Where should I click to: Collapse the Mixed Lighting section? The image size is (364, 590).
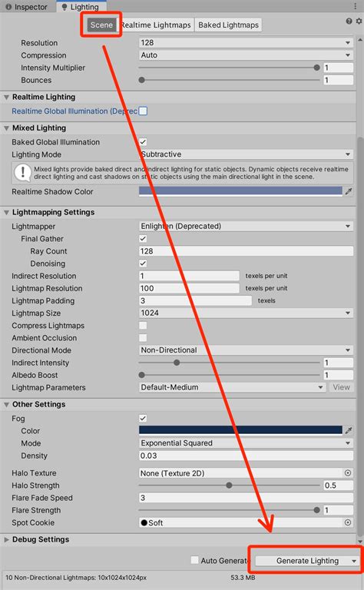[x=6, y=128]
